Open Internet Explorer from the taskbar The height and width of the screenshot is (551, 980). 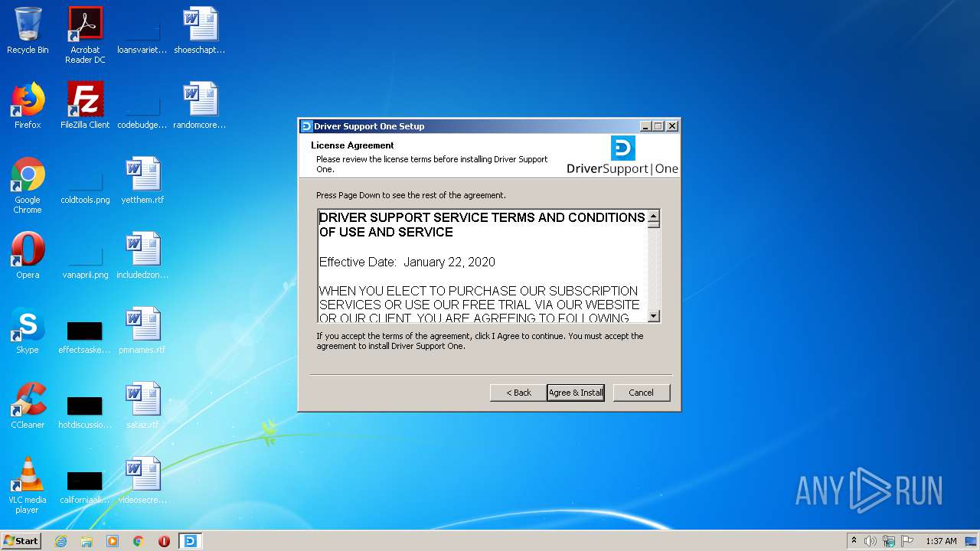click(x=60, y=541)
